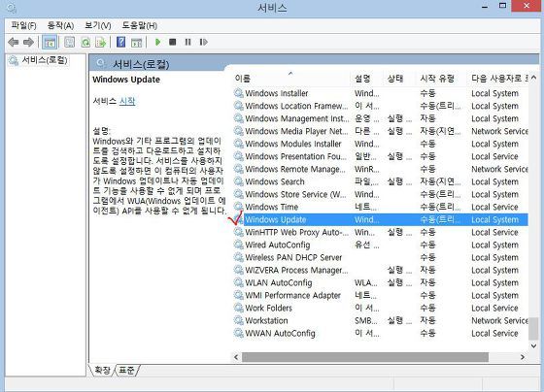This screenshot has width=544, height=392.
Task: Click the Refresh toolbar icon
Action: (85, 43)
